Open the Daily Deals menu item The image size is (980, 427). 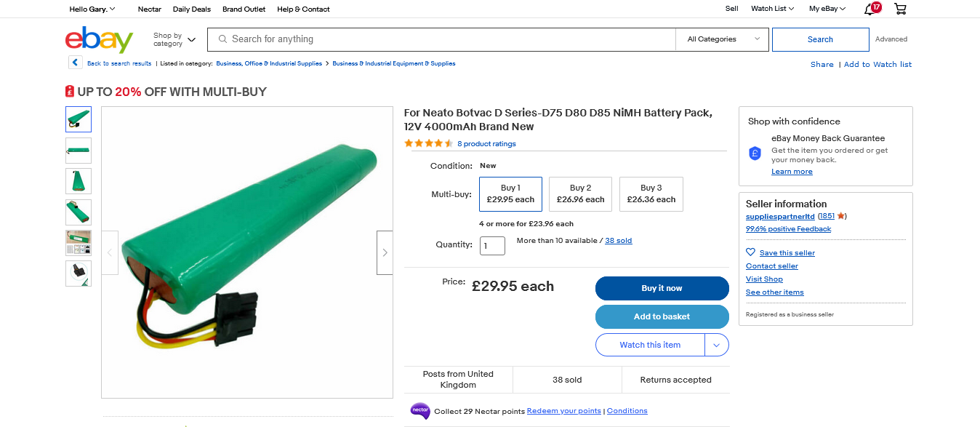(x=192, y=9)
